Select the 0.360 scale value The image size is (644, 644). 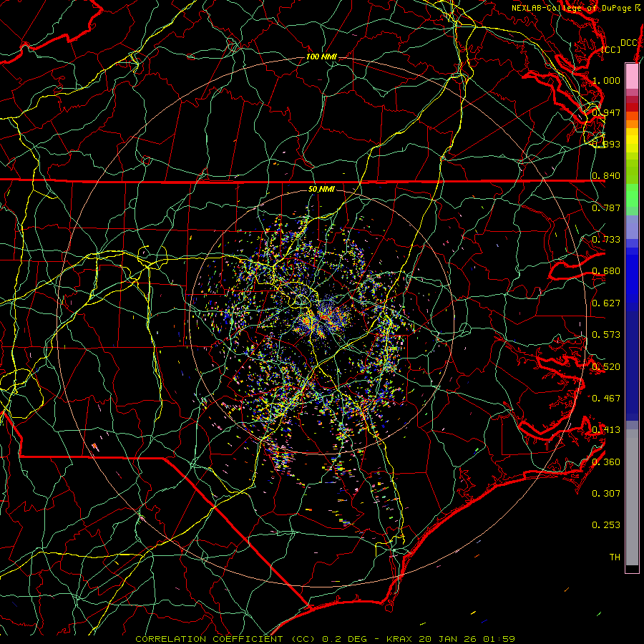(606, 462)
